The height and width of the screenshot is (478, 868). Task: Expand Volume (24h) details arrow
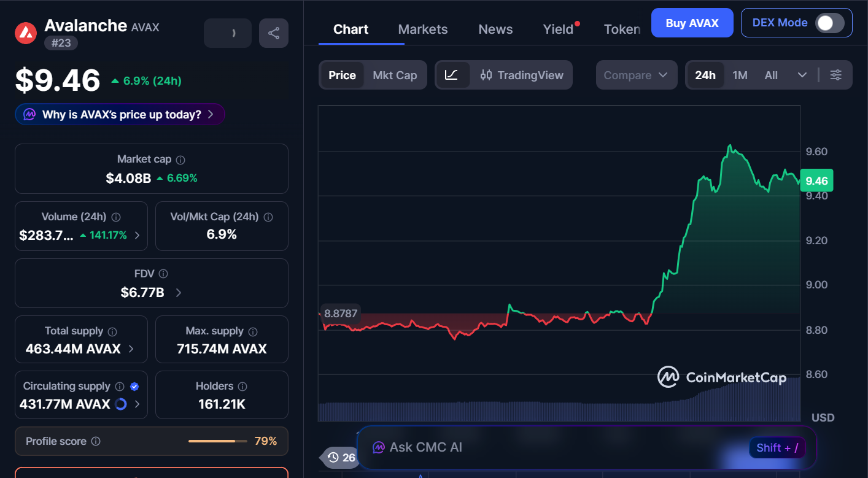[137, 235]
